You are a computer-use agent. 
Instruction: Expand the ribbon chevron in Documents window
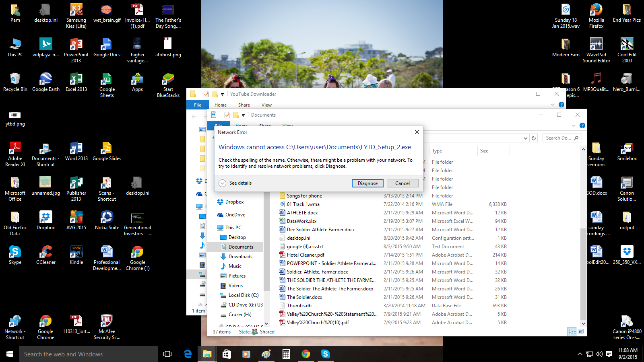pyautogui.click(x=574, y=125)
